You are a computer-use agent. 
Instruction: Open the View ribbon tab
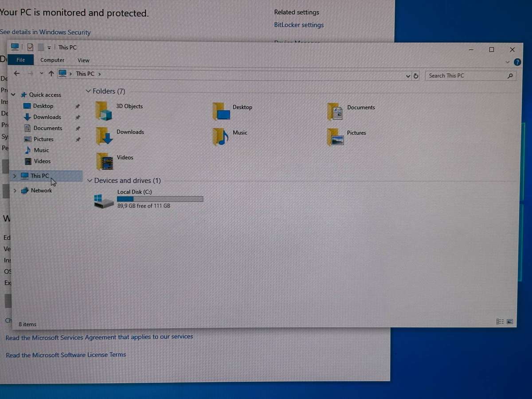pyautogui.click(x=83, y=60)
